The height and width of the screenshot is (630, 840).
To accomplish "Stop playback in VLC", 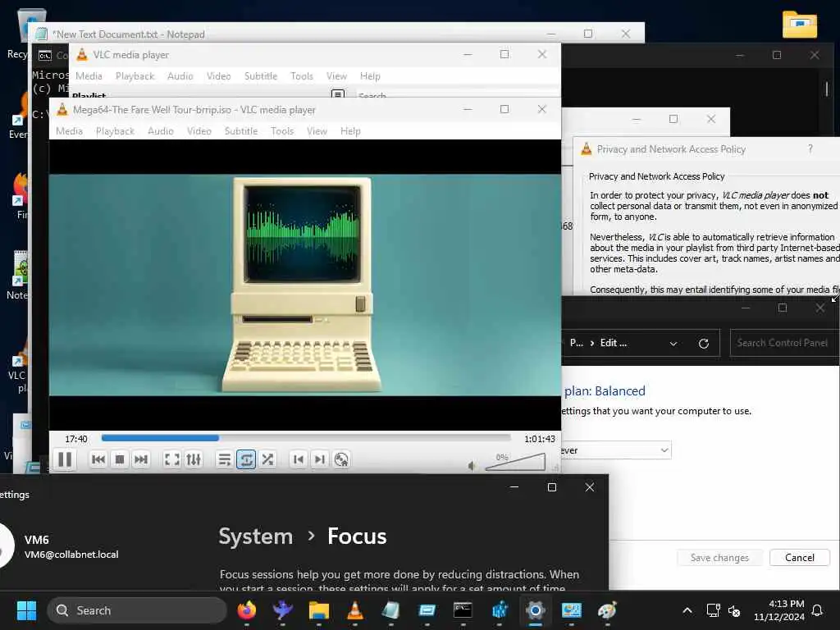I will point(120,459).
